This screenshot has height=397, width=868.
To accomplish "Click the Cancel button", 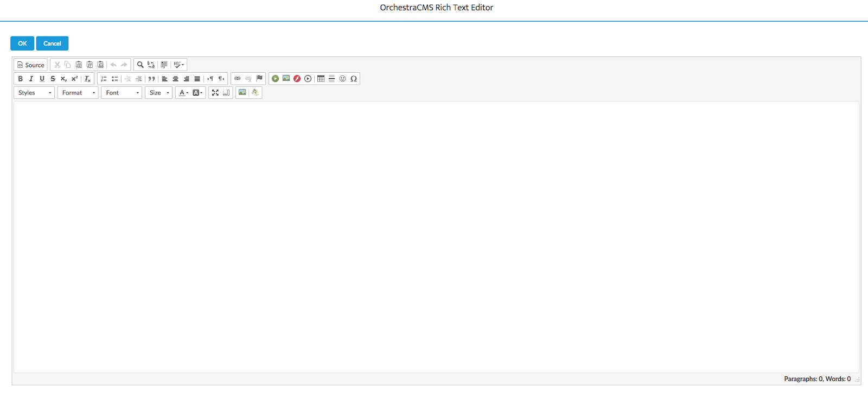I will 52,43.
